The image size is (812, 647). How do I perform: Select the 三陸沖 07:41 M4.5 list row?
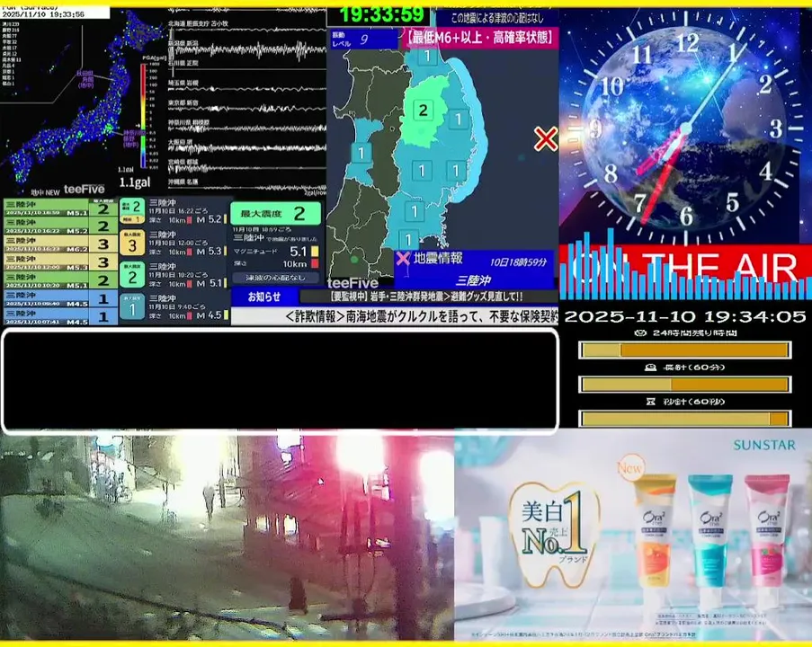(x=59, y=317)
